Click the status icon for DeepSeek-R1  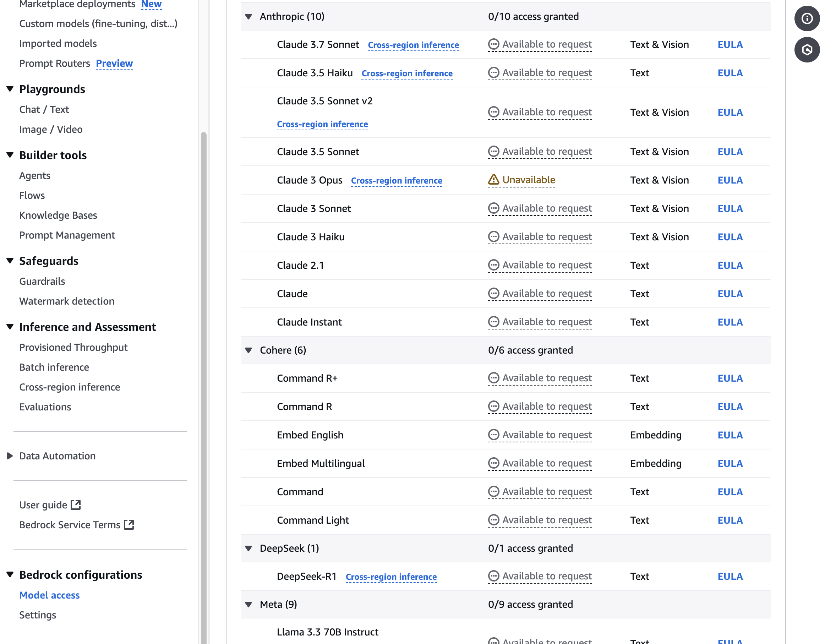493,576
